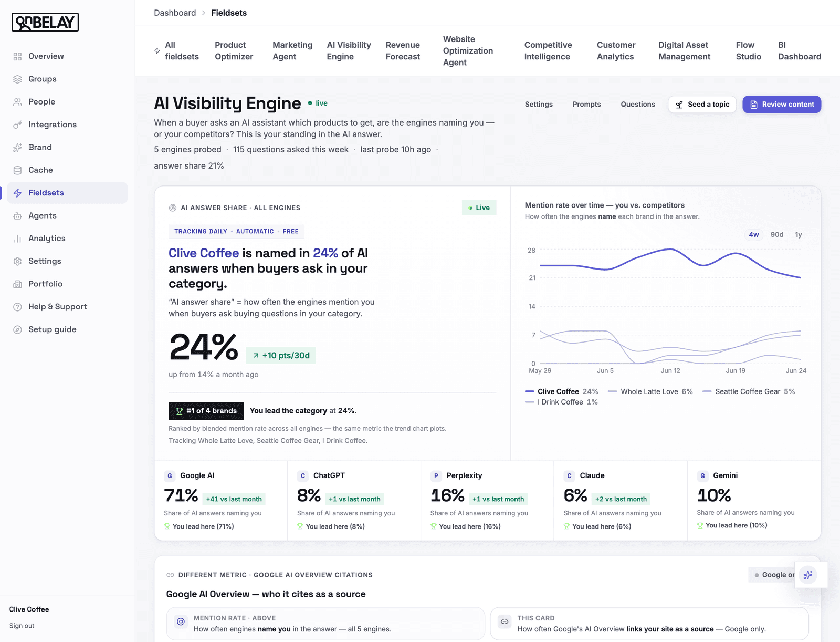Open the Marketing Agent tab

point(292,51)
